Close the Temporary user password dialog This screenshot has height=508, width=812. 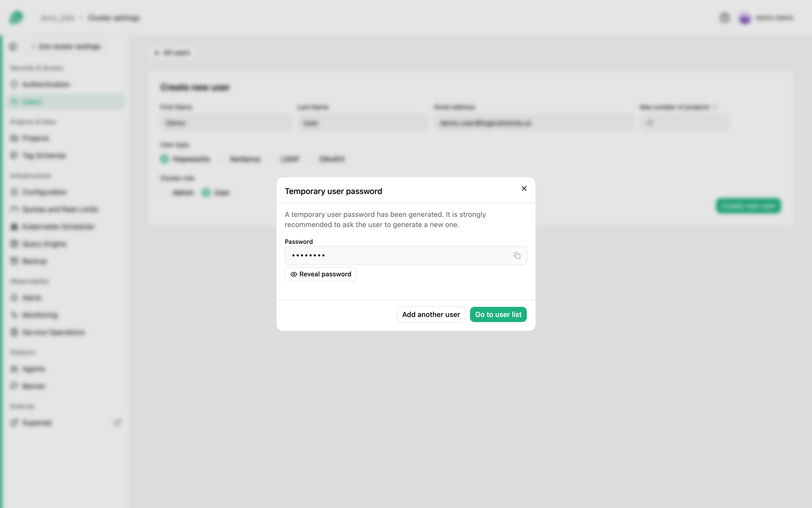(x=524, y=188)
